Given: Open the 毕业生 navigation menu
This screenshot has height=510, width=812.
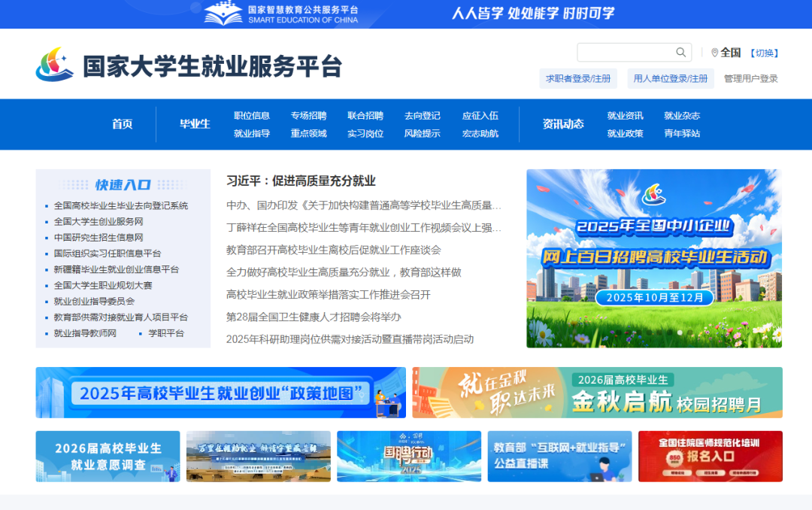Looking at the screenshot, I should pyautogui.click(x=195, y=124).
